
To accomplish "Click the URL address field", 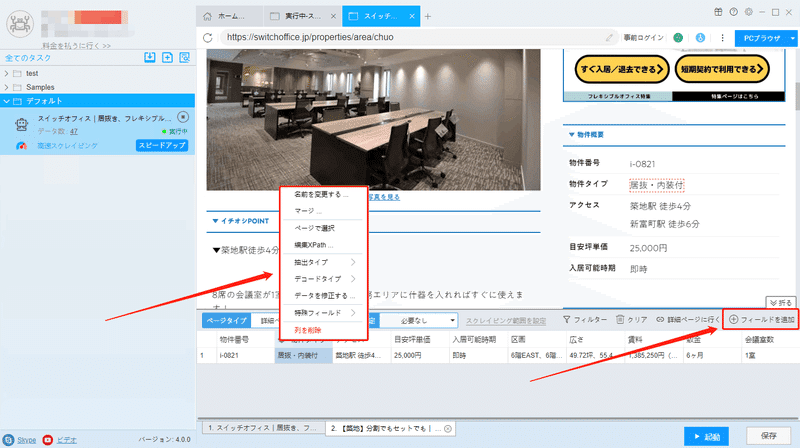I will (x=413, y=37).
